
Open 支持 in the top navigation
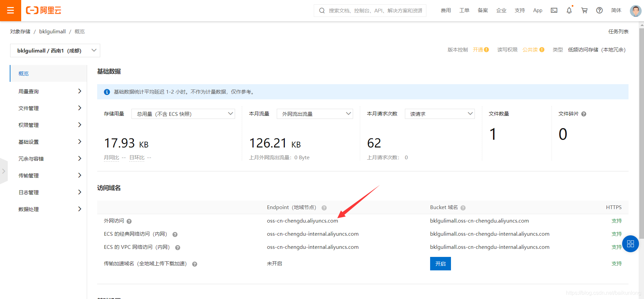[520, 10]
